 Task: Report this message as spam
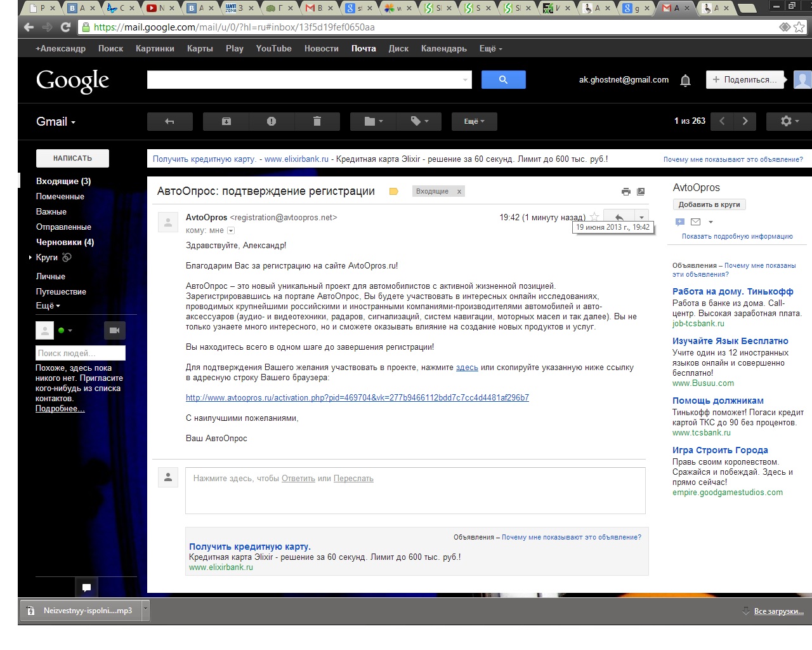click(272, 121)
